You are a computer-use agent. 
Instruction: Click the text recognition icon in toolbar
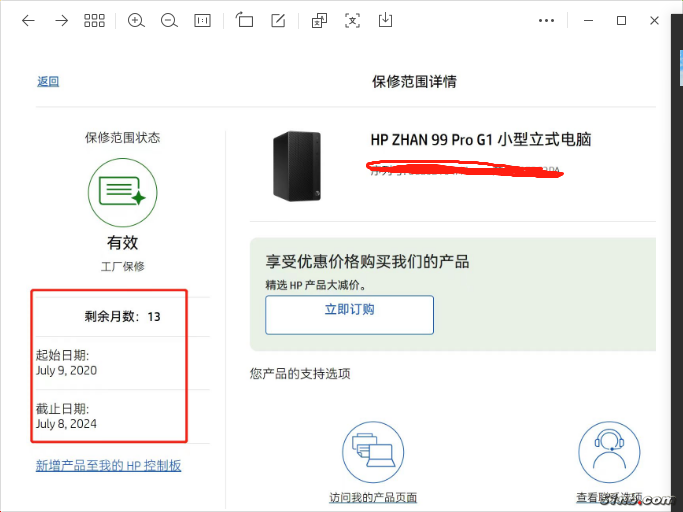click(x=352, y=20)
